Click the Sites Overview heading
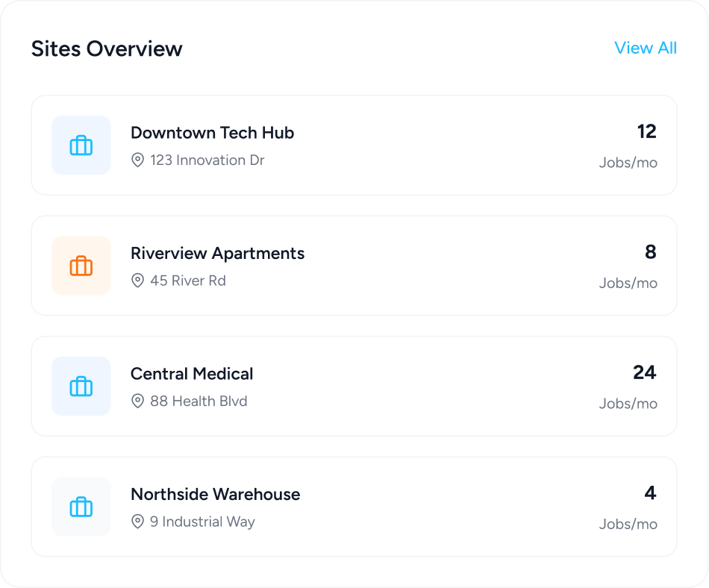The height and width of the screenshot is (588, 709). (107, 49)
